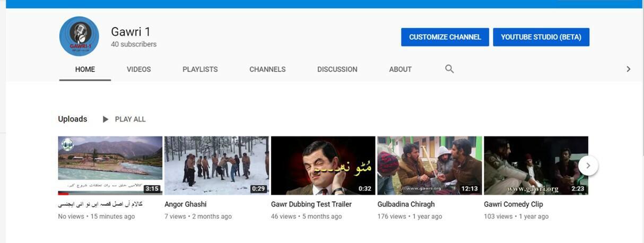Click the Gawri 1 channel avatar
Screen dimensions: 644x243
pyautogui.click(x=79, y=36)
